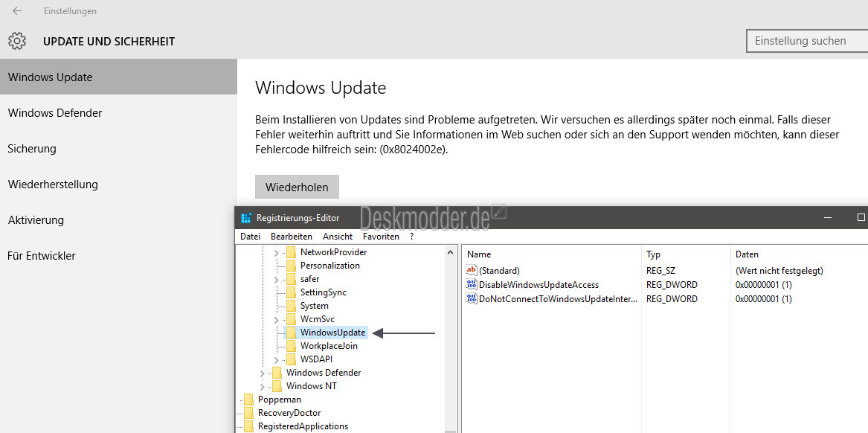
Task: Expand the WSDAPI key
Action: 276,360
